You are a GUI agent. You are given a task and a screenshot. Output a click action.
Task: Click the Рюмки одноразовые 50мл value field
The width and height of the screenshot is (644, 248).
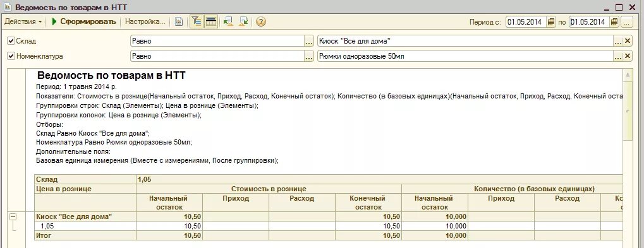tap(466, 56)
